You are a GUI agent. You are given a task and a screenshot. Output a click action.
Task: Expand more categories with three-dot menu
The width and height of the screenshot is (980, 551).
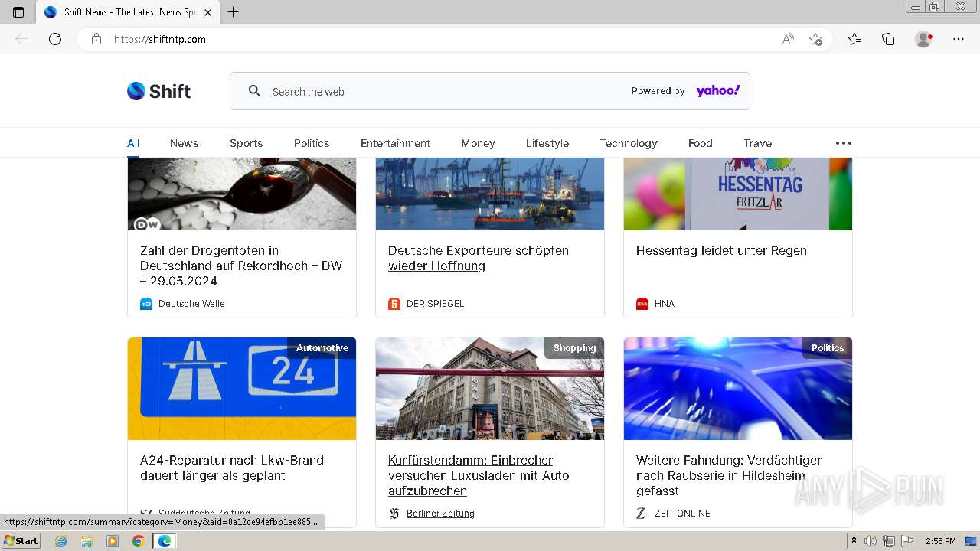click(844, 143)
